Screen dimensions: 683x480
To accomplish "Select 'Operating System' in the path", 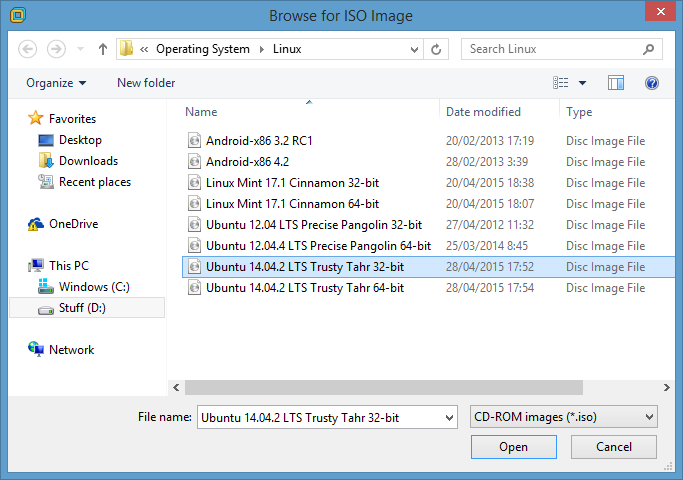I will 203,49.
